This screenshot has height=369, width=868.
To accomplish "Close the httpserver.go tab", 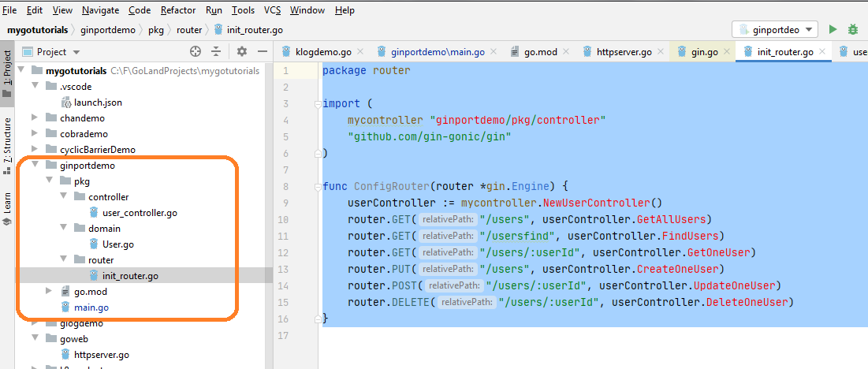I will [661, 52].
